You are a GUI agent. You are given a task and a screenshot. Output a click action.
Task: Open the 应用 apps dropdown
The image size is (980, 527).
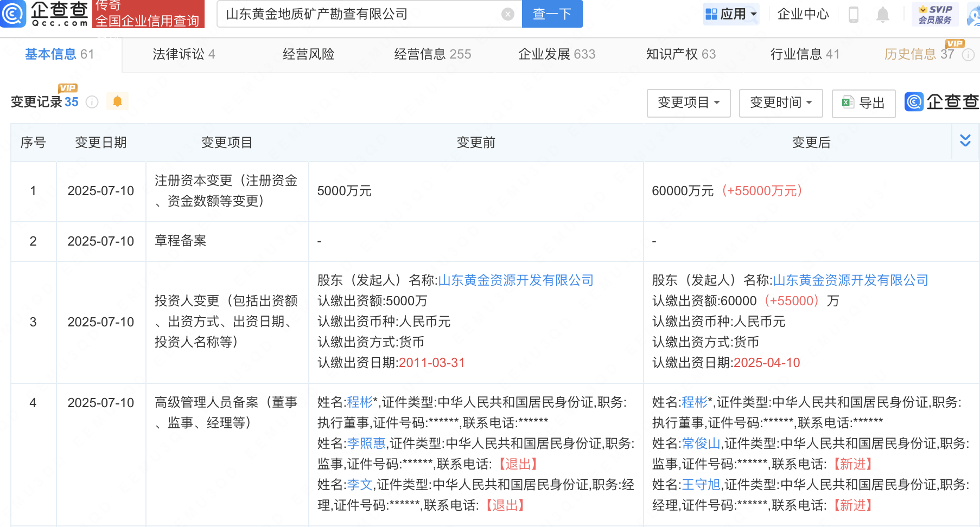coord(731,14)
